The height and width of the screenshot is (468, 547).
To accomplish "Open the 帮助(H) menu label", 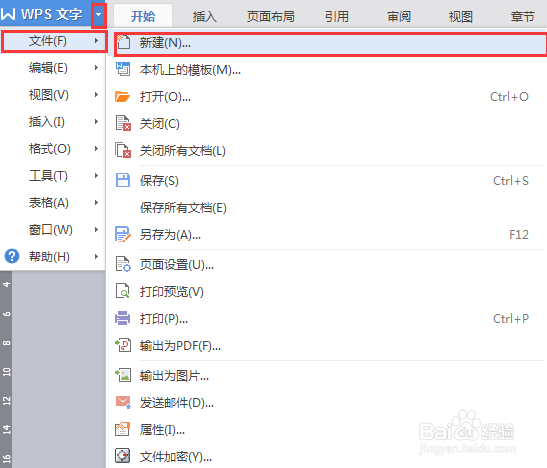I will (49, 256).
